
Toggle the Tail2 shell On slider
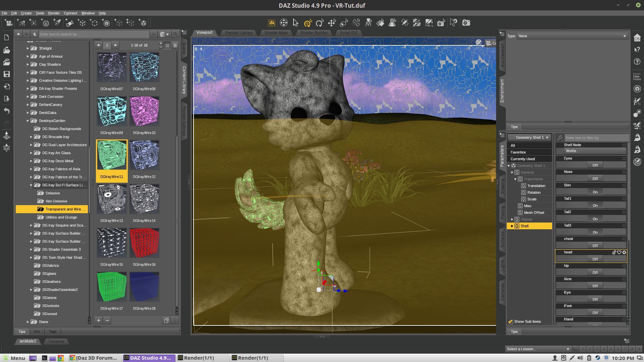tap(595, 219)
